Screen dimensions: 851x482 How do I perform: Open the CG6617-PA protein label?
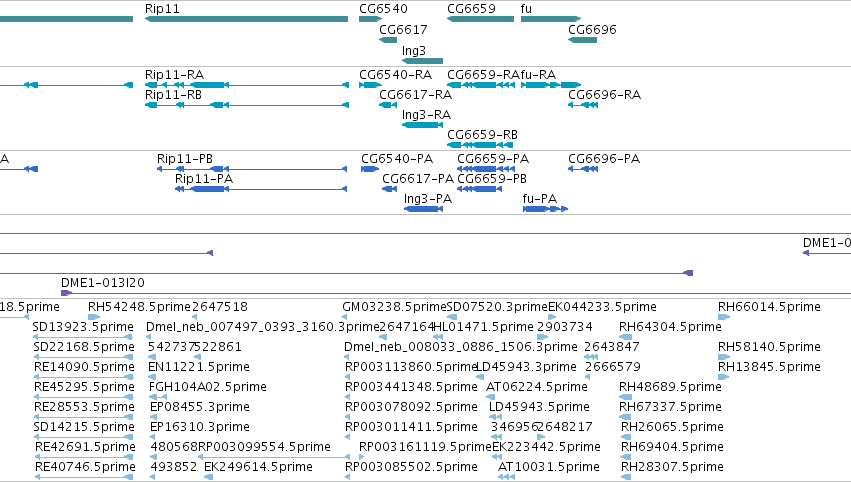418,179
